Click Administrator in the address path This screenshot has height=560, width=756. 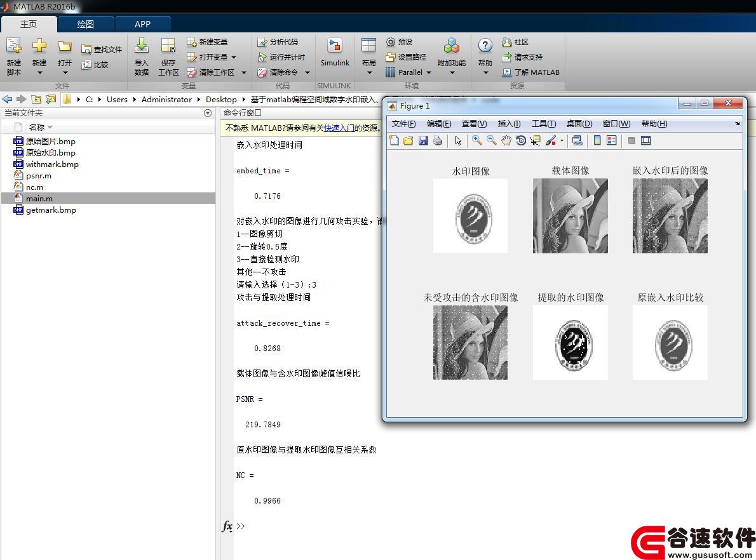[x=166, y=99]
